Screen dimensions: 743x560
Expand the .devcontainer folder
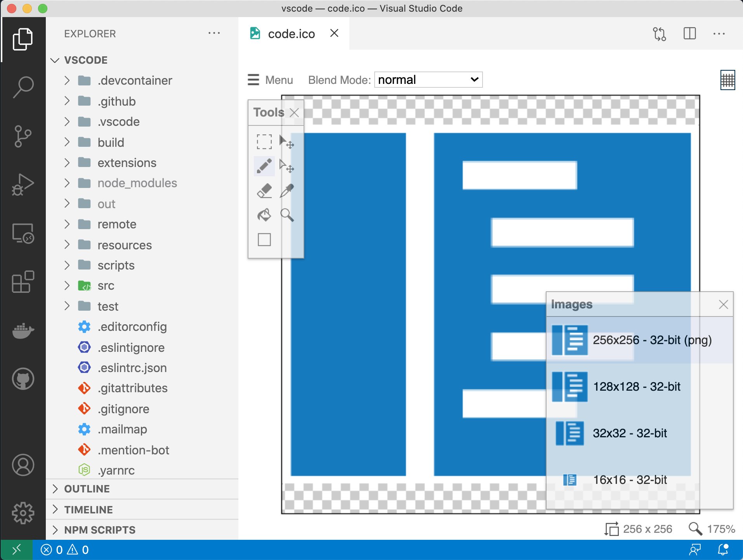pyautogui.click(x=142, y=81)
